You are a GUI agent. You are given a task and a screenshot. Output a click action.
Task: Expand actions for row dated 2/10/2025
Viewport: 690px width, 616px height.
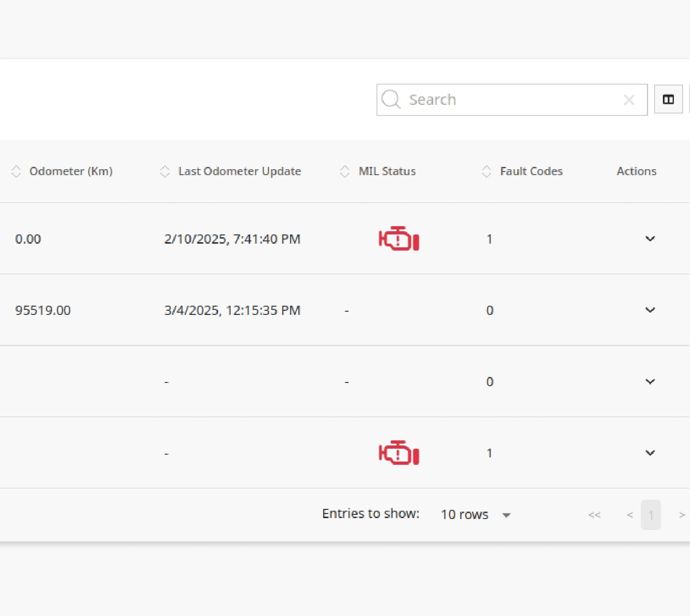650,239
